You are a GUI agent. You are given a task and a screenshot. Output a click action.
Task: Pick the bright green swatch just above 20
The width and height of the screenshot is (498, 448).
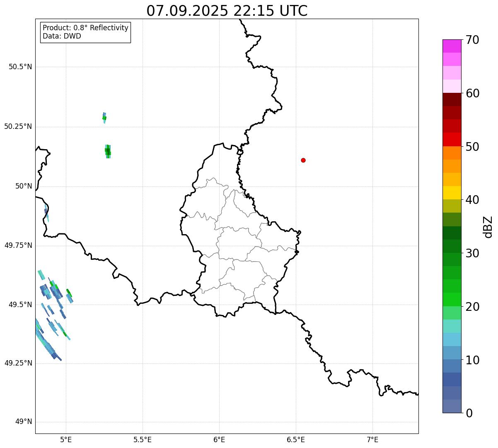click(452, 299)
